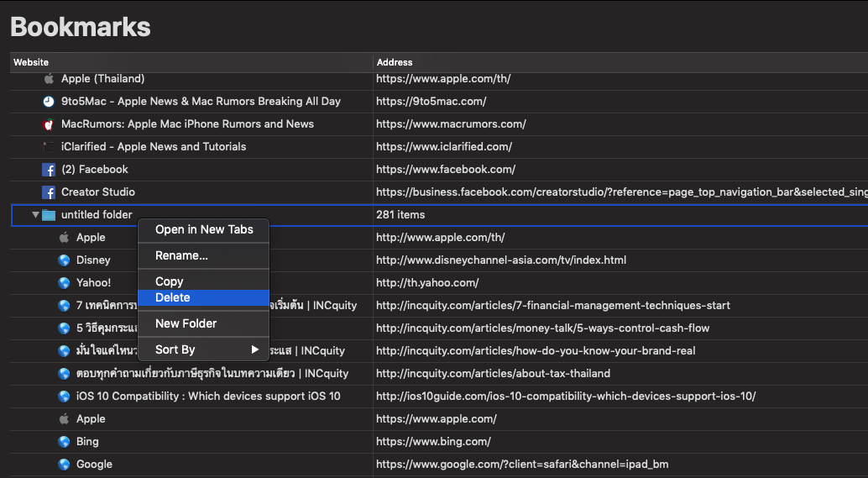This screenshot has width=868, height=478.
Task: Click the globe icon beside Yahoo!
Action: click(64, 283)
